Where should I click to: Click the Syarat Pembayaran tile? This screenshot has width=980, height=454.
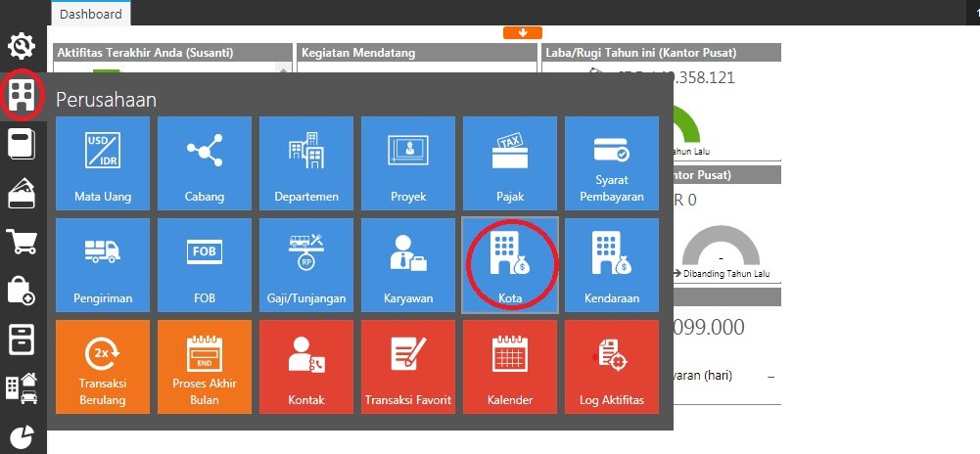point(612,163)
